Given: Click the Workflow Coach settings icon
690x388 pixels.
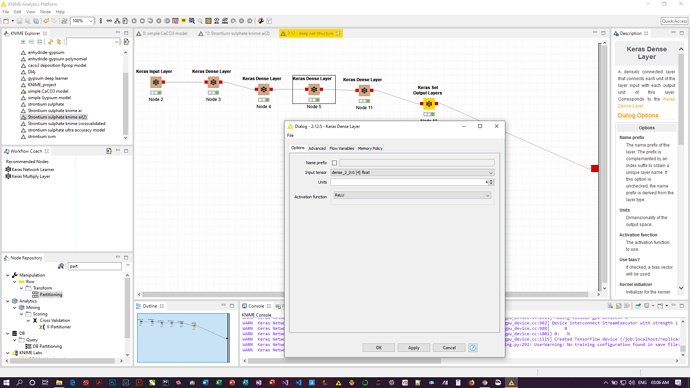Looking at the screenshot, I should (x=109, y=151).
